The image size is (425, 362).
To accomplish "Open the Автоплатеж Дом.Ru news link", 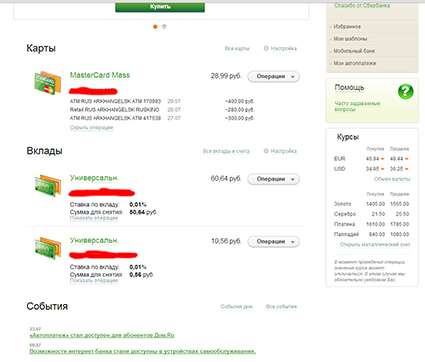I will point(102,335).
